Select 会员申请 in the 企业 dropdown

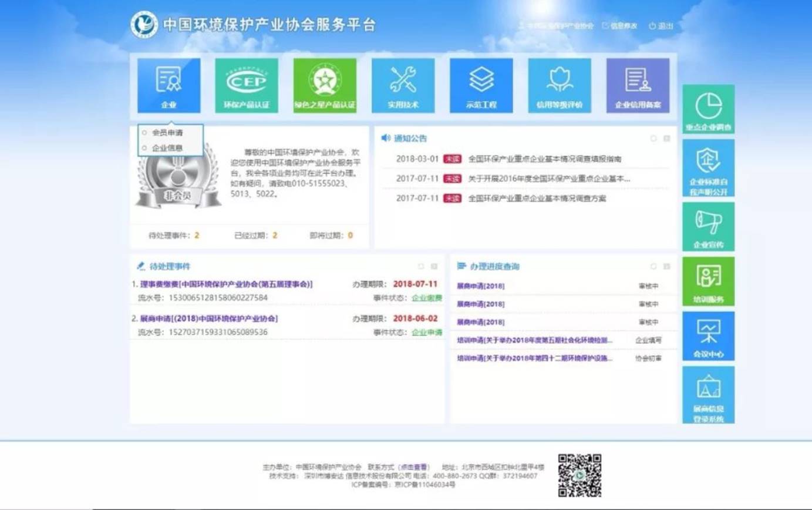coord(167,133)
